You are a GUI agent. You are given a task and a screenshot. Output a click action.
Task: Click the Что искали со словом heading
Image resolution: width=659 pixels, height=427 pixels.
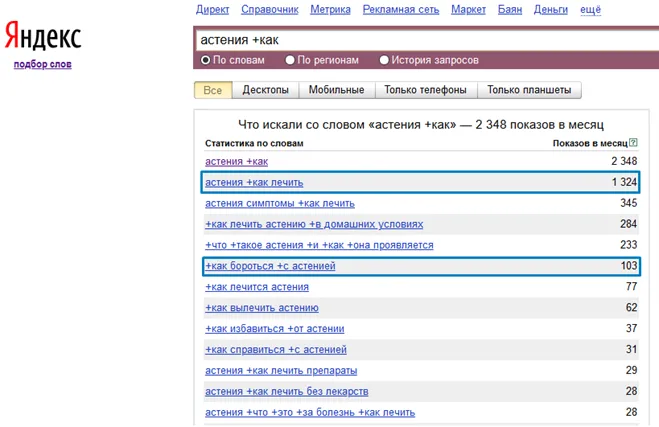tap(421, 124)
